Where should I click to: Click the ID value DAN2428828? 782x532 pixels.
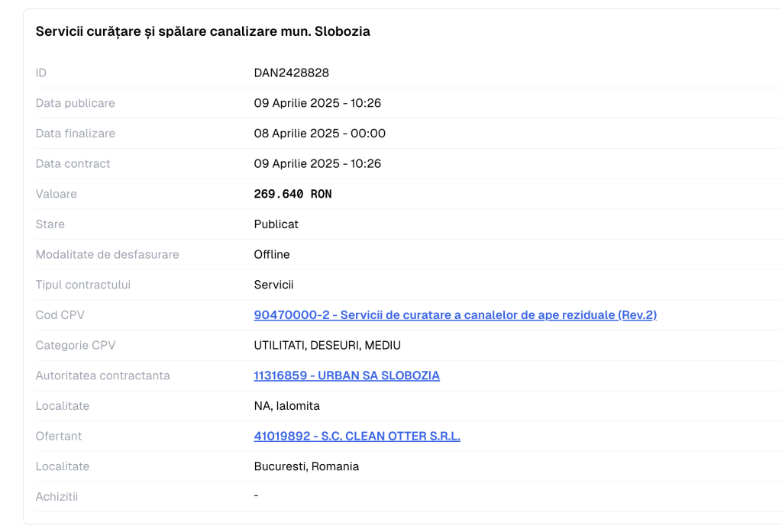(291, 73)
